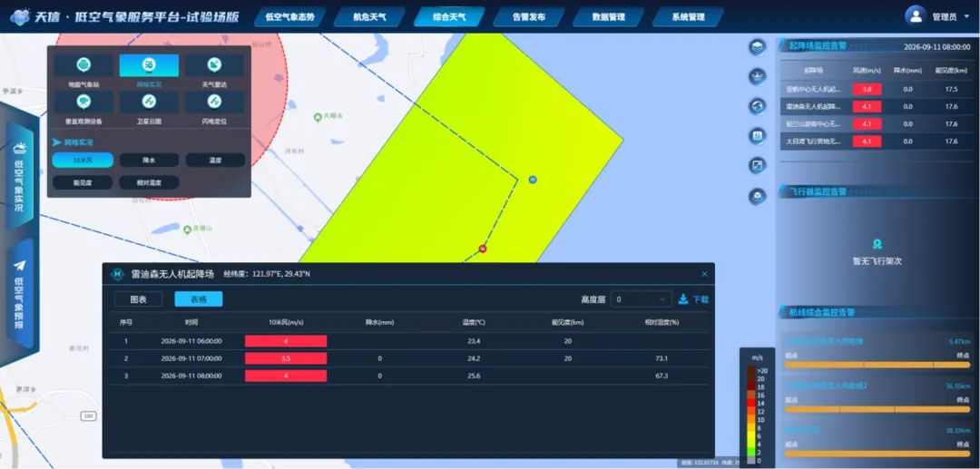Click the 管理员 user avatar icon
The width and height of the screenshot is (980, 469).
(x=916, y=15)
